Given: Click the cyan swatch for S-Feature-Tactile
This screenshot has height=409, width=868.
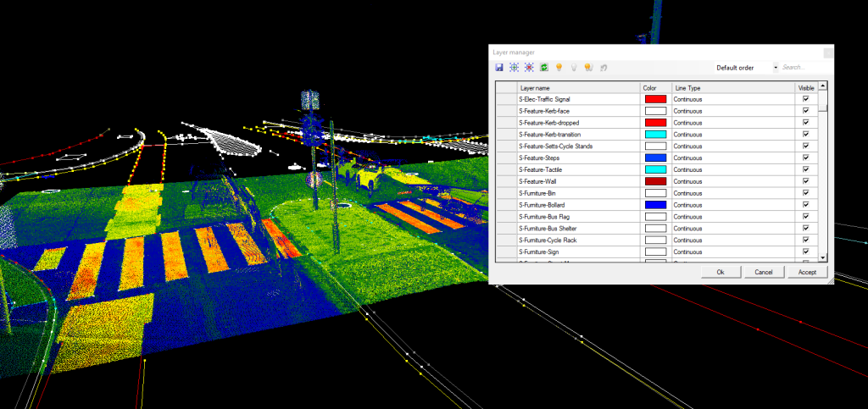Looking at the screenshot, I should click(x=655, y=170).
